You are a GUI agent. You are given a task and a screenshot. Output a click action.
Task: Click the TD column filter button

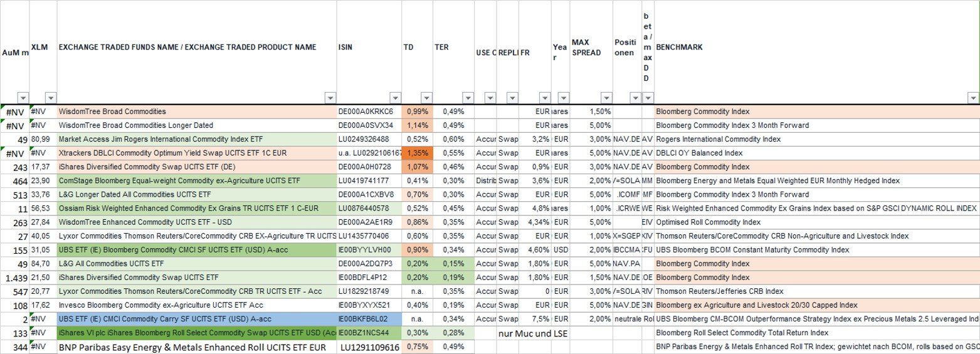[426, 98]
